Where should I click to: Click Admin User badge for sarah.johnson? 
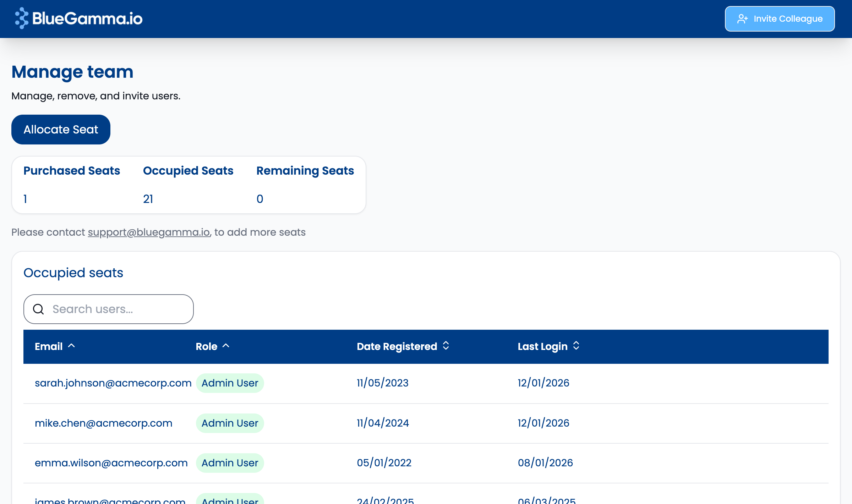230,383
